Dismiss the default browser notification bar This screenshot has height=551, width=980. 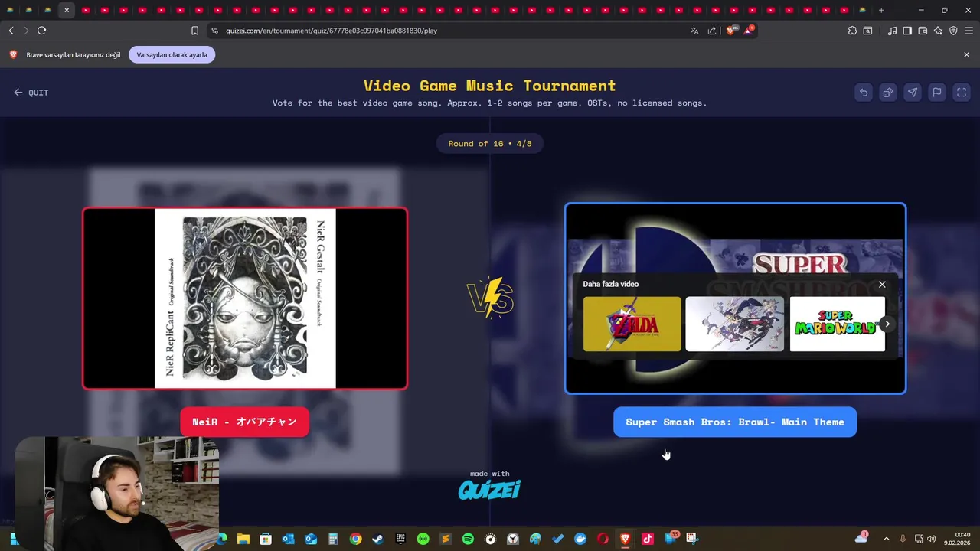[x=966, y=55]
